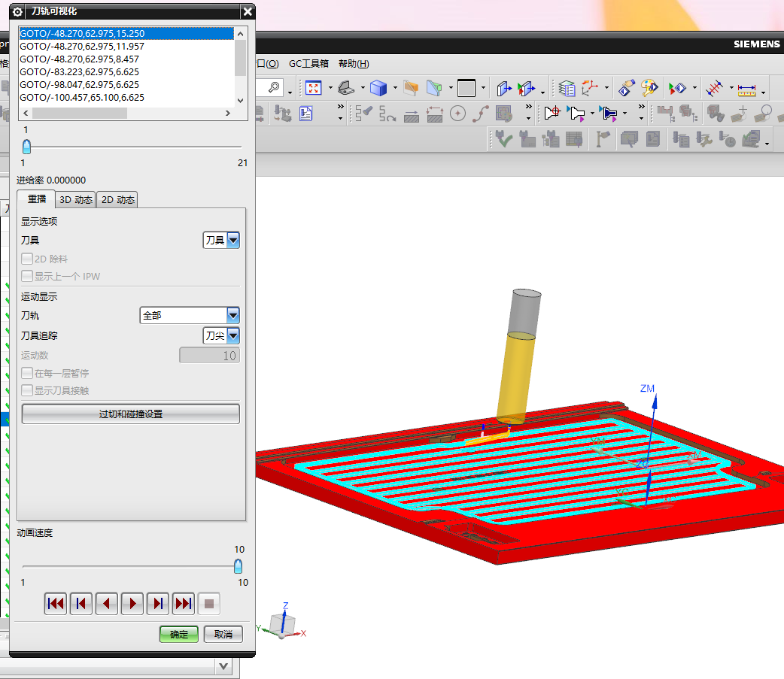This screenshot has width=784, height=679.
Task: Open the dialog settings gear icon
Action: [17, 11]
